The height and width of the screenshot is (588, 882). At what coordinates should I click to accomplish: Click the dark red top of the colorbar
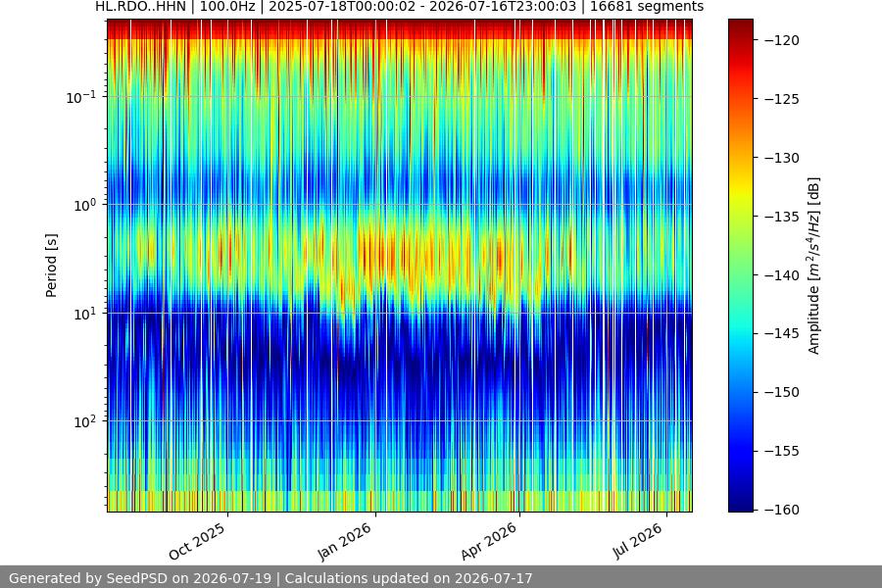[740, 25]
